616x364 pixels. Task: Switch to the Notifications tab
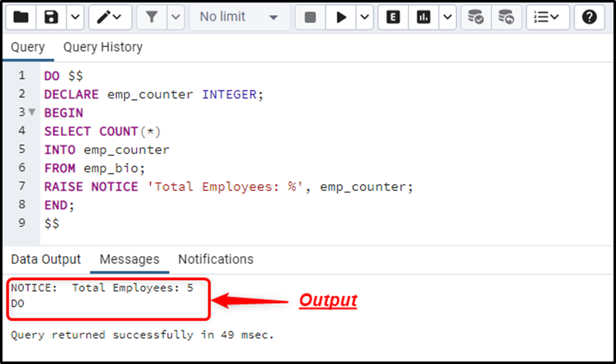(x=216, y=259)
